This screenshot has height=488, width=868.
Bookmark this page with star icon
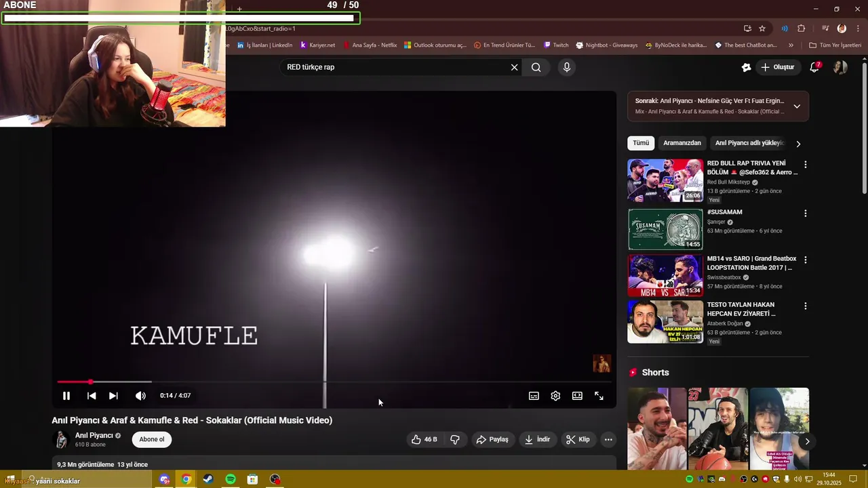click(762, 28)
